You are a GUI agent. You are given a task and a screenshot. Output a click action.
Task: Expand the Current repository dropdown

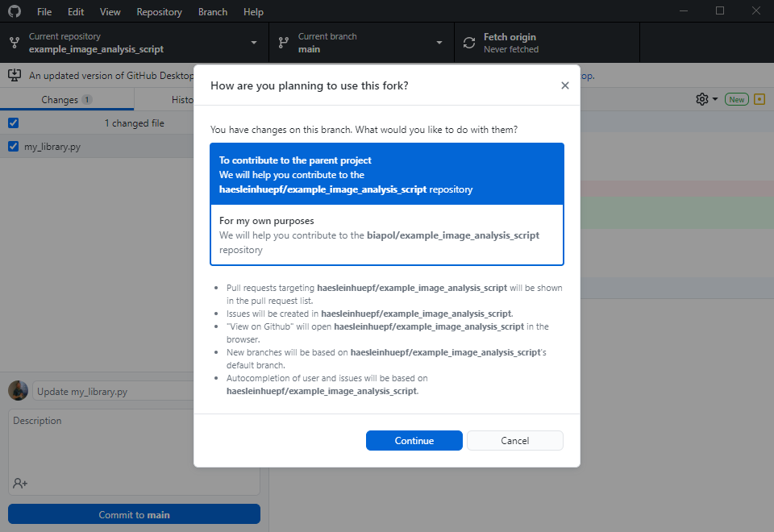tap(134, 43)
